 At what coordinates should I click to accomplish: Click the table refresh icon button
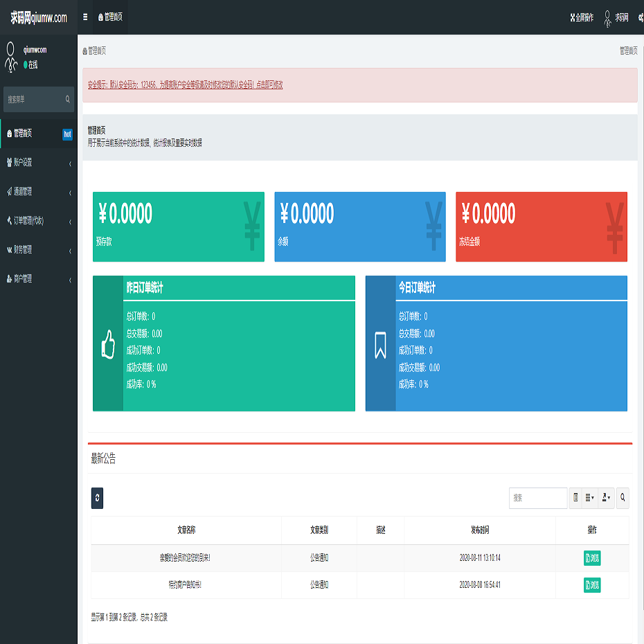(x=97, y=498)
